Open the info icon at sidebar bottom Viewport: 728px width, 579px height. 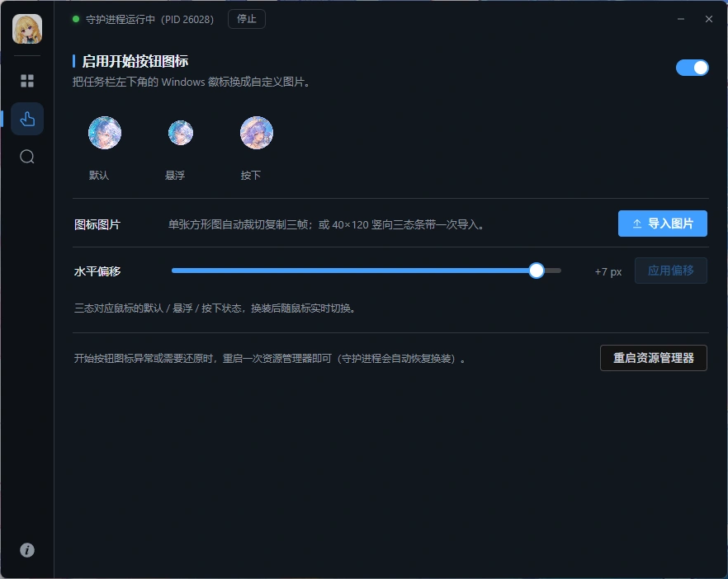point(27,550)
